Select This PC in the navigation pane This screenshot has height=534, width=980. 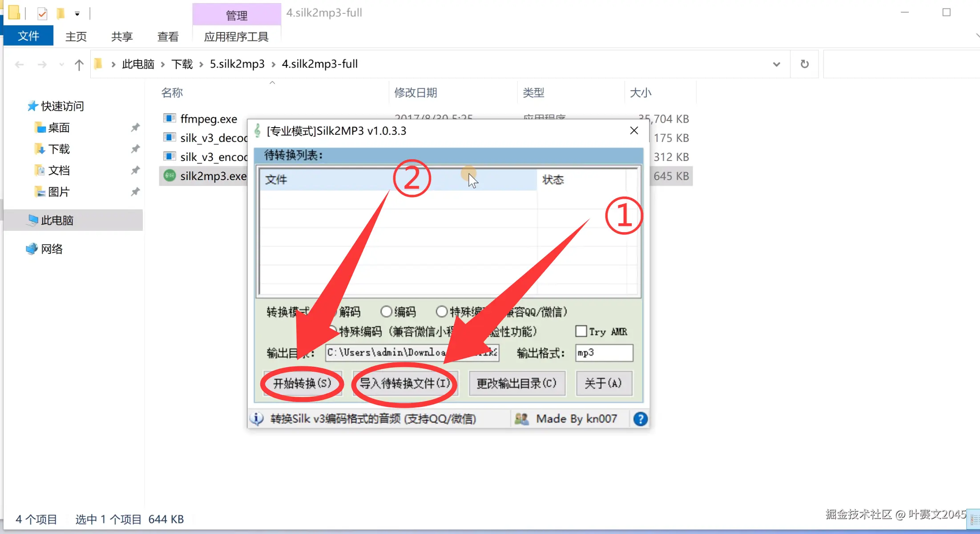[x=57, y=220]
